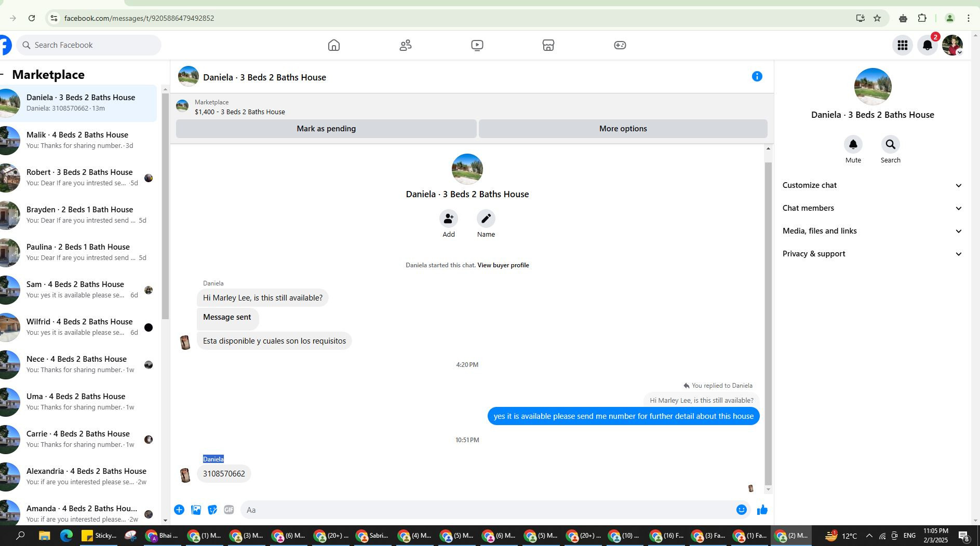
Task: Show hidden system tray icons
Action: click(x=869, y=536)
